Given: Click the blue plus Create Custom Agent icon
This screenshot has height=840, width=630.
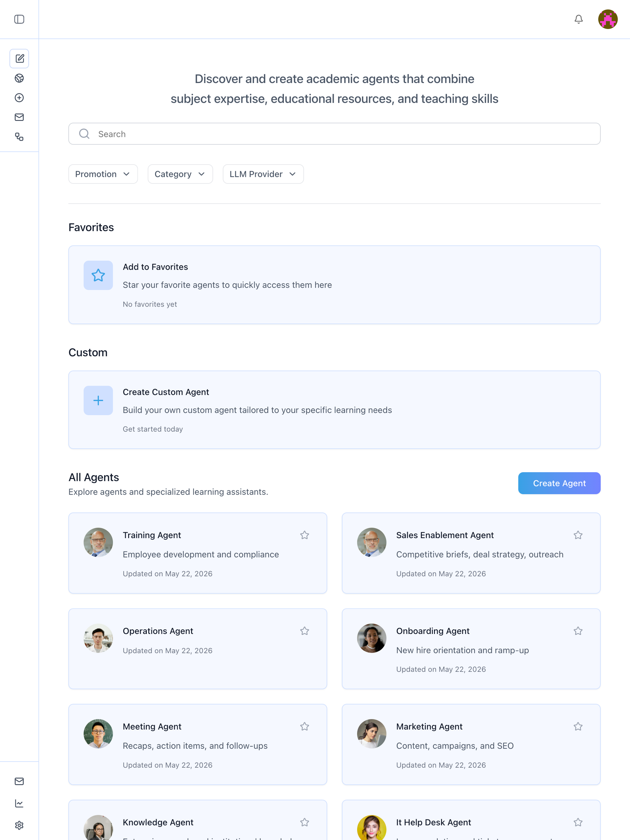Looking at the screenshot, I should point(98,401).
